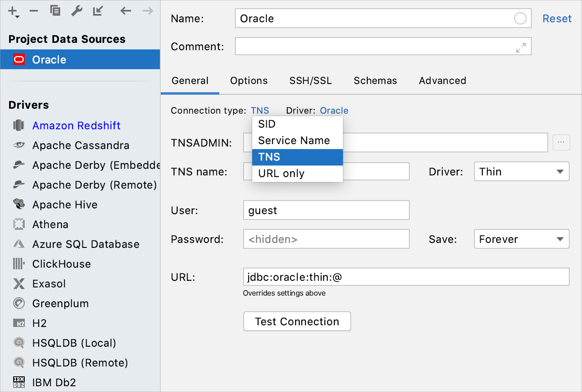Image resolution: width=582 pixels, height=392 pixels.
Task: Focus the JDBC URL field
Action: 406,277
